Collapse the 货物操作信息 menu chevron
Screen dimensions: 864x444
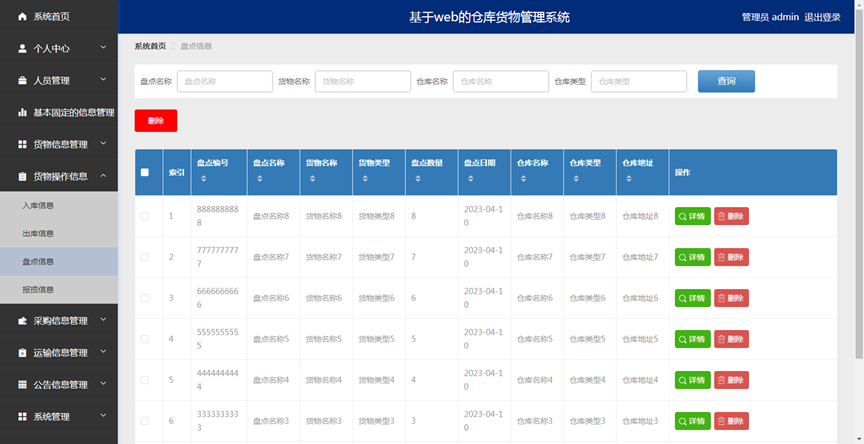(x=103, y=176)
